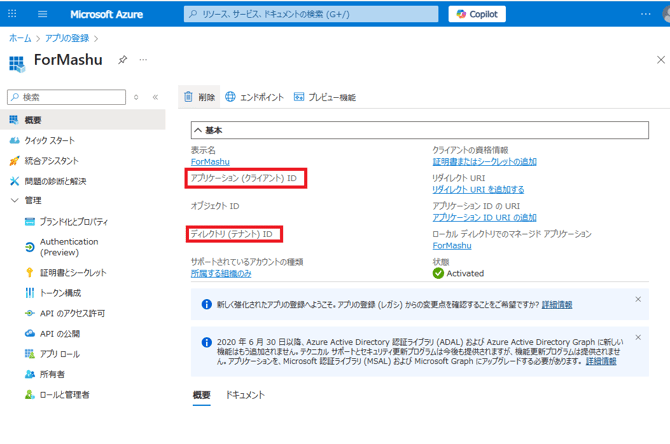Switch to the ドキュメント tab
The image size is (670, 444).
point(245,395)
